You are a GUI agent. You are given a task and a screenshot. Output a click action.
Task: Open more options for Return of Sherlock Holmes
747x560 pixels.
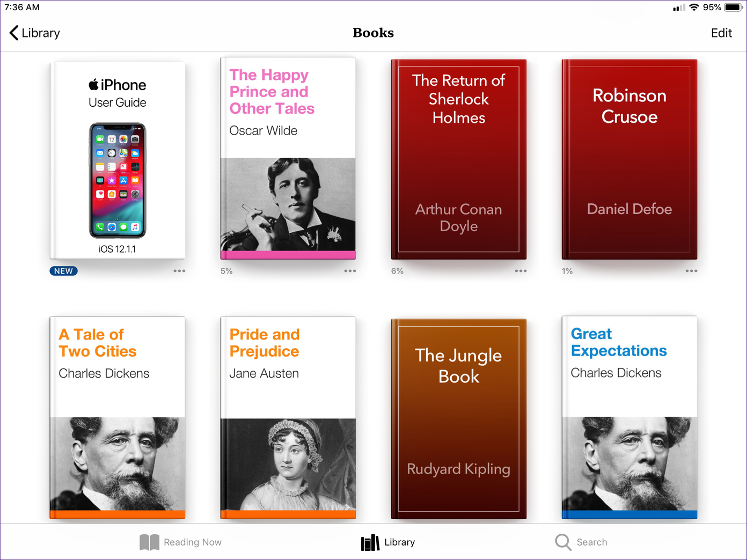(521, 271)
